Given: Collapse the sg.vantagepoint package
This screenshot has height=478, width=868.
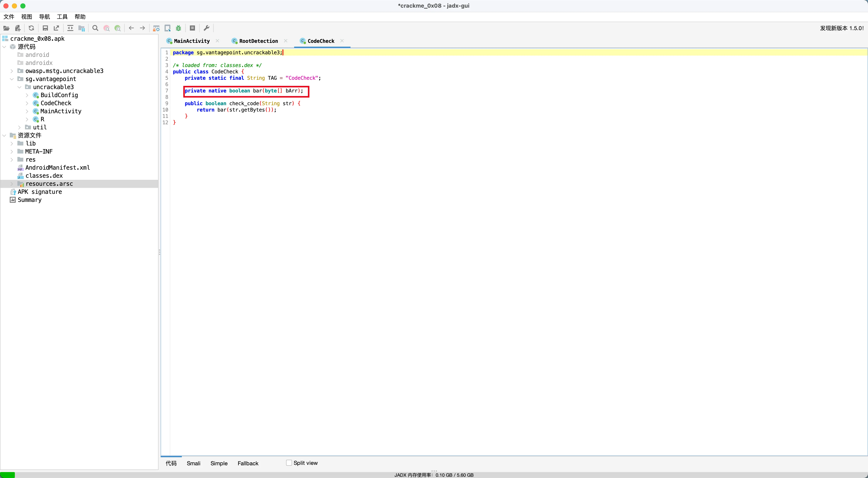Looking at the screenshot, I should 12,79.
